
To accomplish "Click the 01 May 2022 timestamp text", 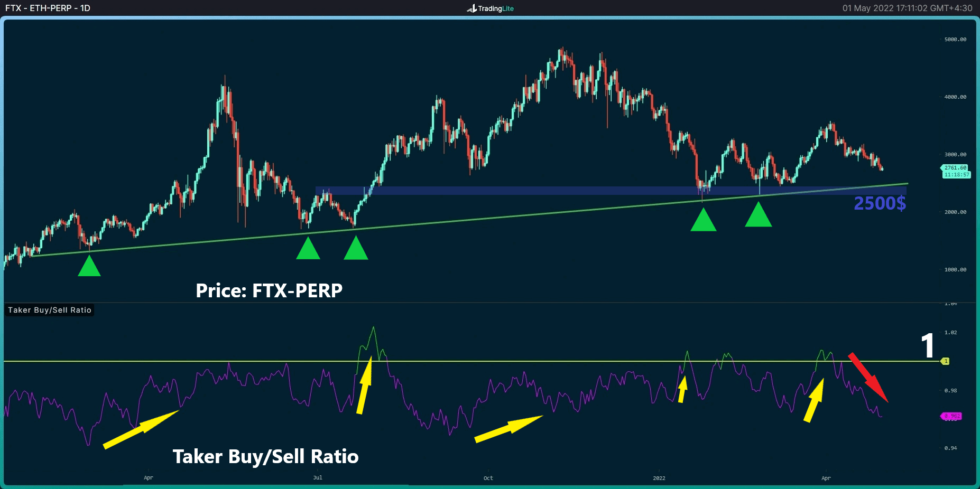I will tap(907, 8).
